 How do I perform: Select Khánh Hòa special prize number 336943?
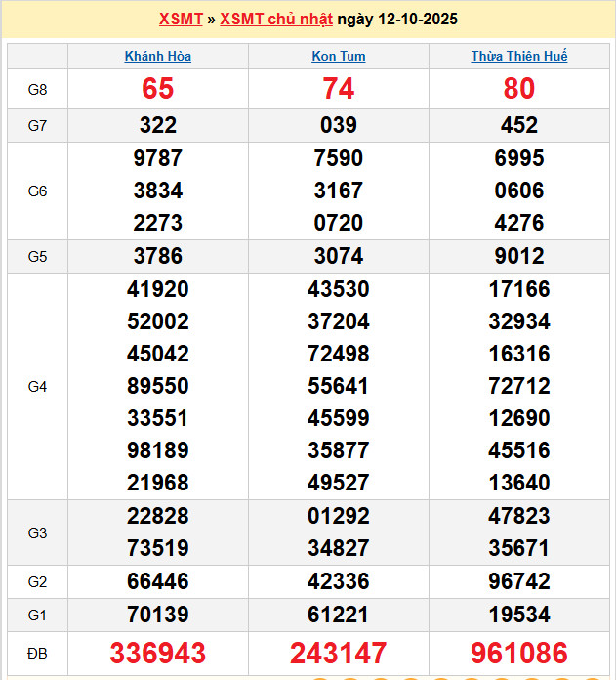coord(158,653)
